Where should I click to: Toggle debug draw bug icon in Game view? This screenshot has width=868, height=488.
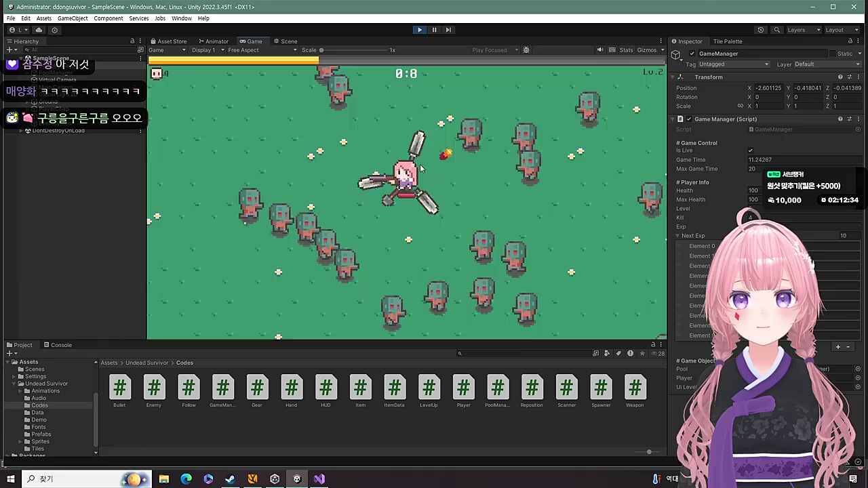click(x=526, y=50)
